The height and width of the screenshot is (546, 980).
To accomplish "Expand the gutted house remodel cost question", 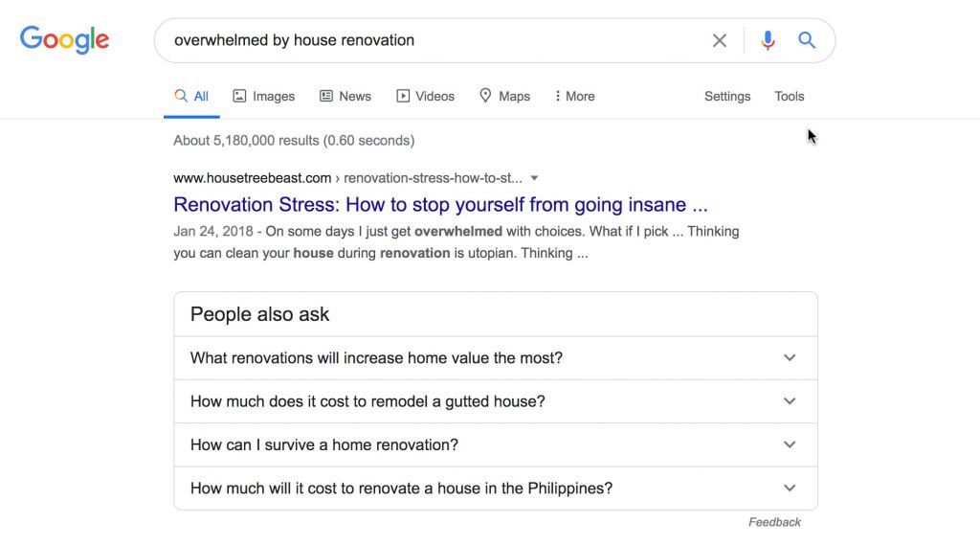I will click(495, 401).
